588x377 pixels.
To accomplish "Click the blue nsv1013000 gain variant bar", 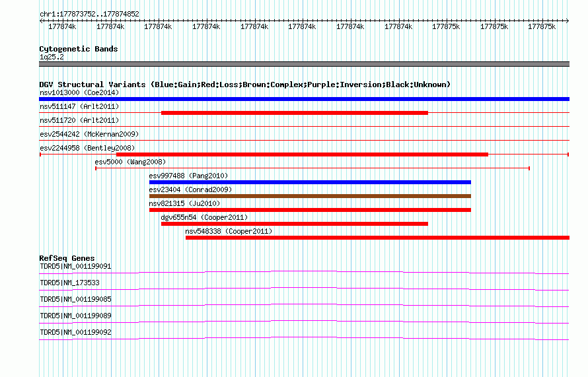I will point(304,99).
